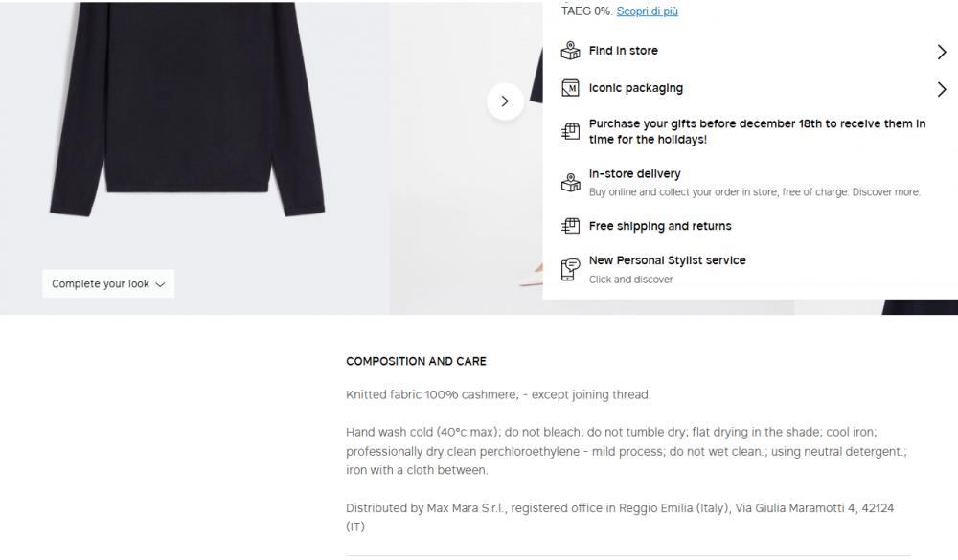
Task: Click the In-store delivery parcel icon
Action: tap(572, 181)
